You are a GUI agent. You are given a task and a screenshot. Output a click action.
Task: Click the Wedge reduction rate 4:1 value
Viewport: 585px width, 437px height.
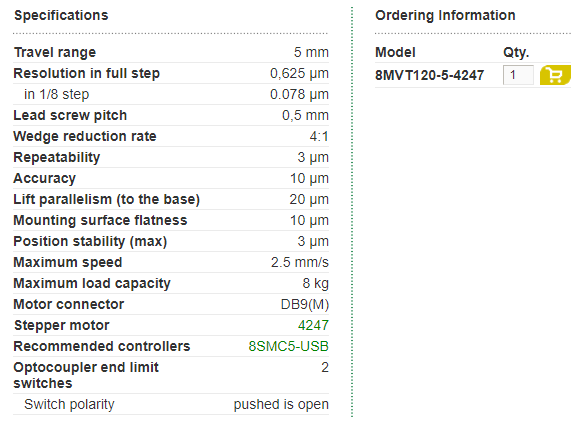pyautogui.click(x=319, y=136)
